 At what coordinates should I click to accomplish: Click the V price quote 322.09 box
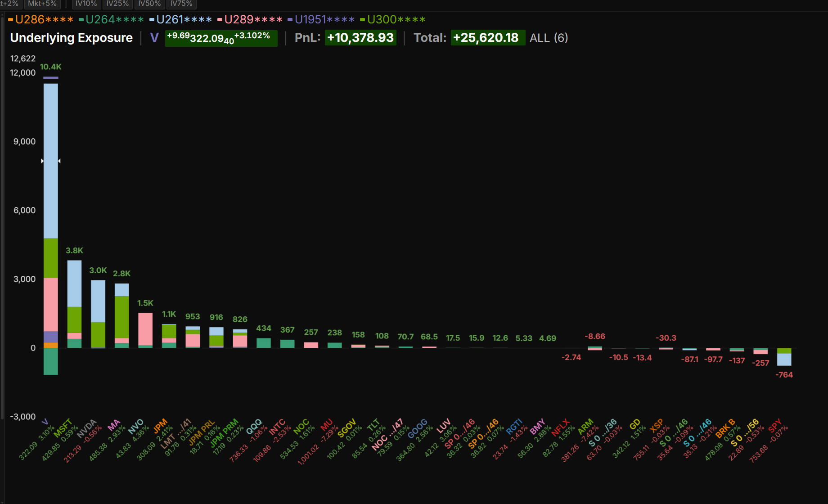221,38
